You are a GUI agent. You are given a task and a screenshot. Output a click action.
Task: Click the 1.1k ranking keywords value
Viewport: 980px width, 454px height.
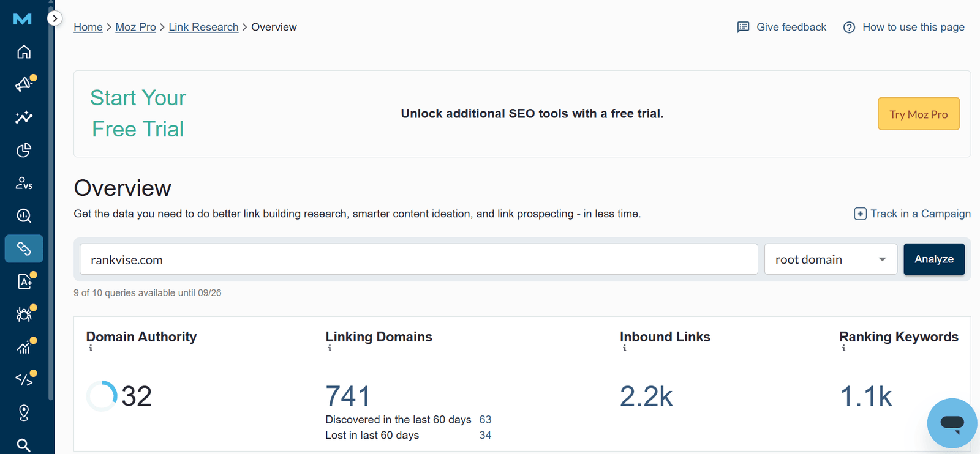point(866,396)
